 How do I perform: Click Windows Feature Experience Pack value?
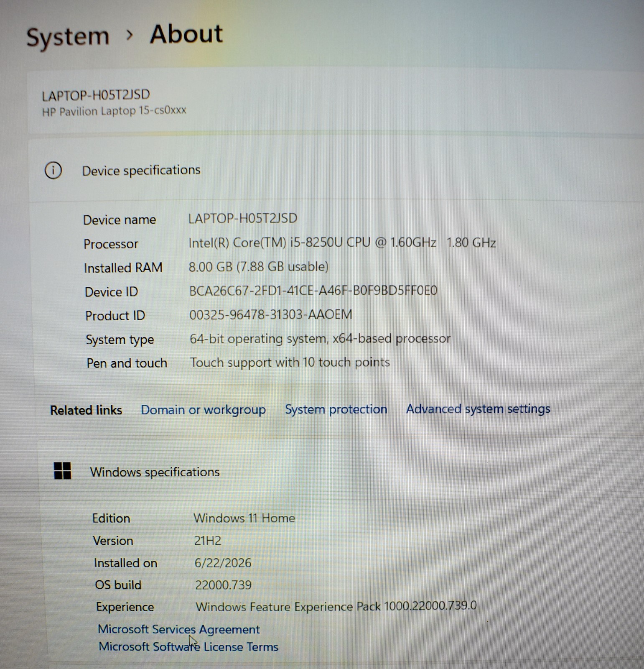(336, 606)
